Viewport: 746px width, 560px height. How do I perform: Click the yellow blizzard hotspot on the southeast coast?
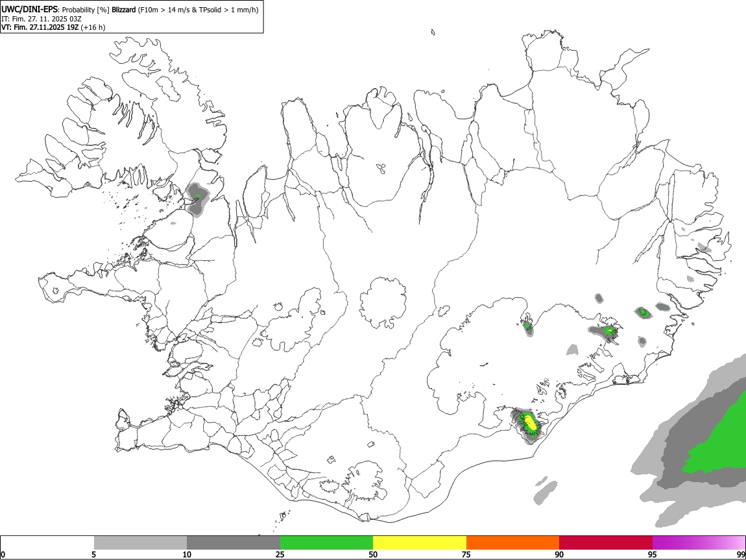[x=529, y=424]
